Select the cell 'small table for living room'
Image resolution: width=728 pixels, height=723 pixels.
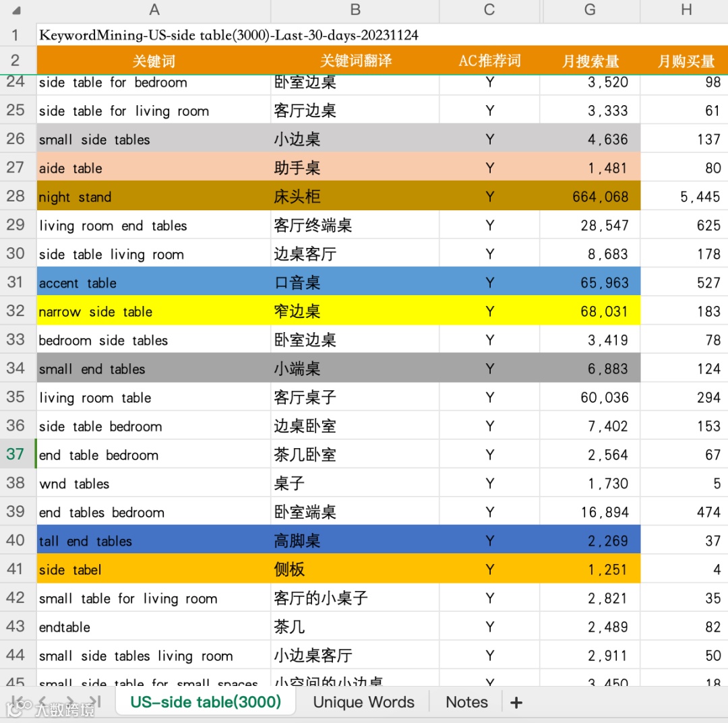(x=154, y=598)
